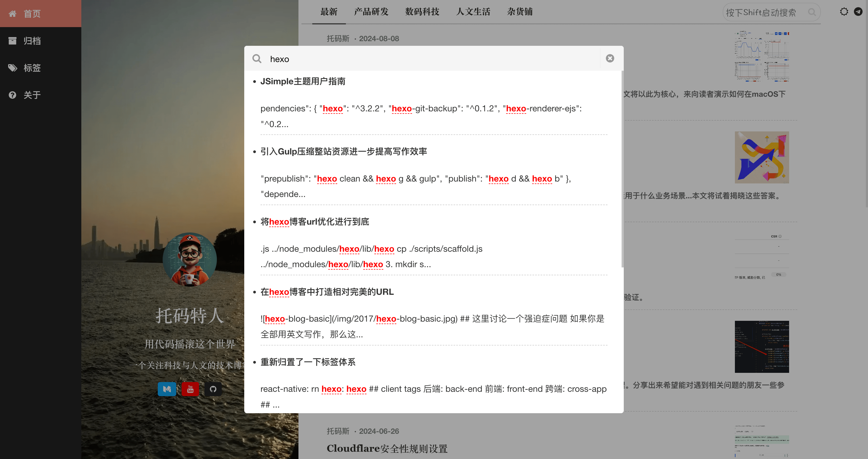The image size is (868, 459).
Task: Open the dark code screenshot thumbnail
Action: pos(761,347)
